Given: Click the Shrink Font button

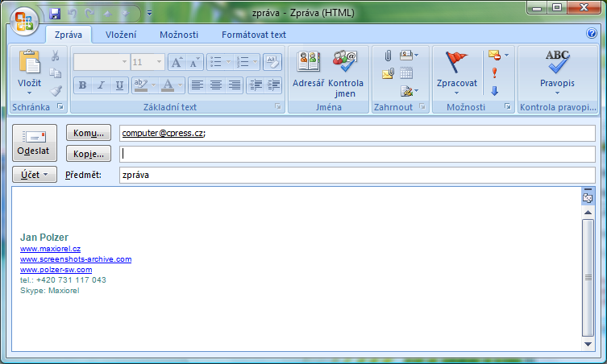Looking at the screenshot, I should pos(195,62).
